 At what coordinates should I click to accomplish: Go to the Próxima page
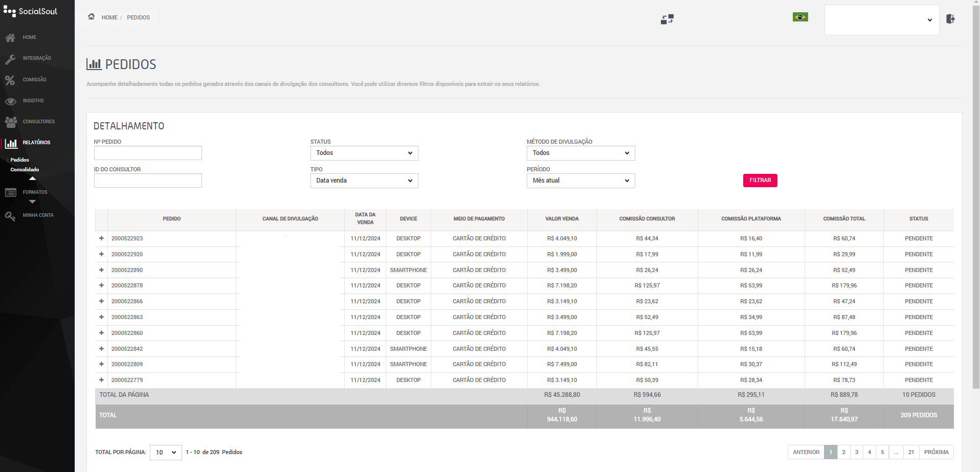coord(936,452)
